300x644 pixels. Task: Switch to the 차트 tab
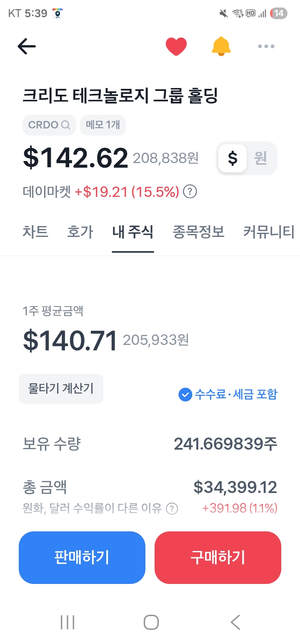tap(35, 232)
